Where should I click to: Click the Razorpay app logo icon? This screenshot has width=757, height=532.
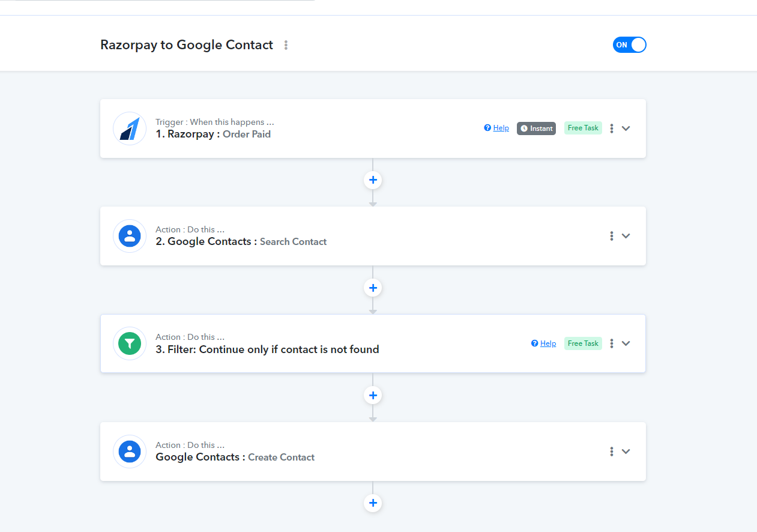[x=130, y=128]
